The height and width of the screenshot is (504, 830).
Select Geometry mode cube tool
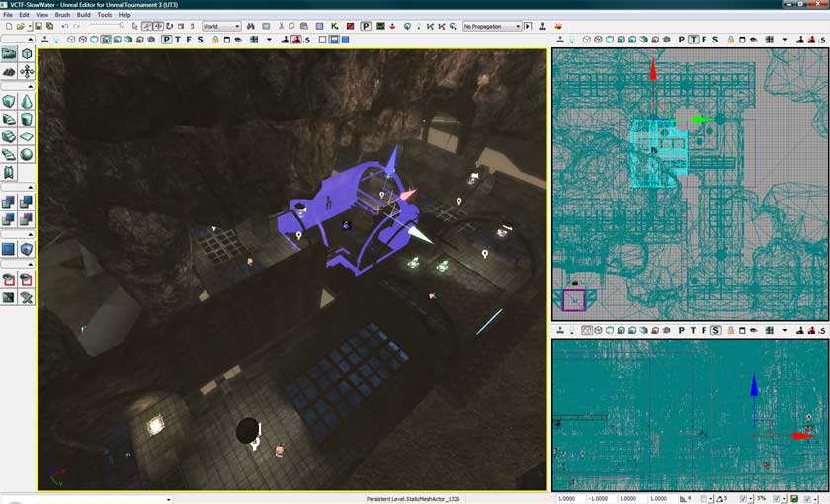click(27, 53)
